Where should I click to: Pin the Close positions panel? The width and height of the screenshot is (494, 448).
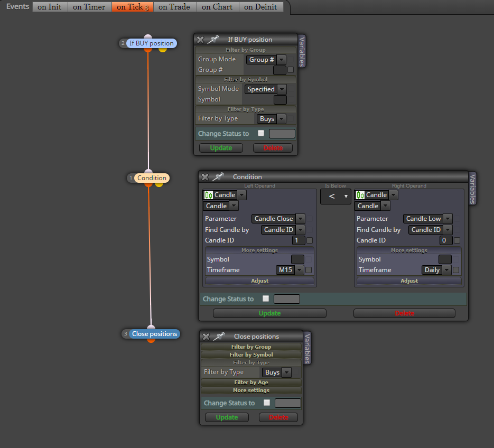[219, 337]
